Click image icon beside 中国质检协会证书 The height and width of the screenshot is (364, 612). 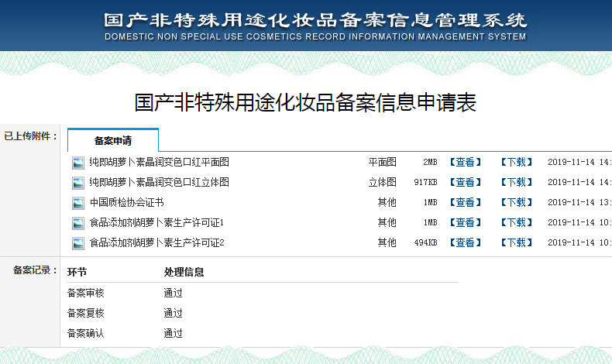[x=78, y=203]
